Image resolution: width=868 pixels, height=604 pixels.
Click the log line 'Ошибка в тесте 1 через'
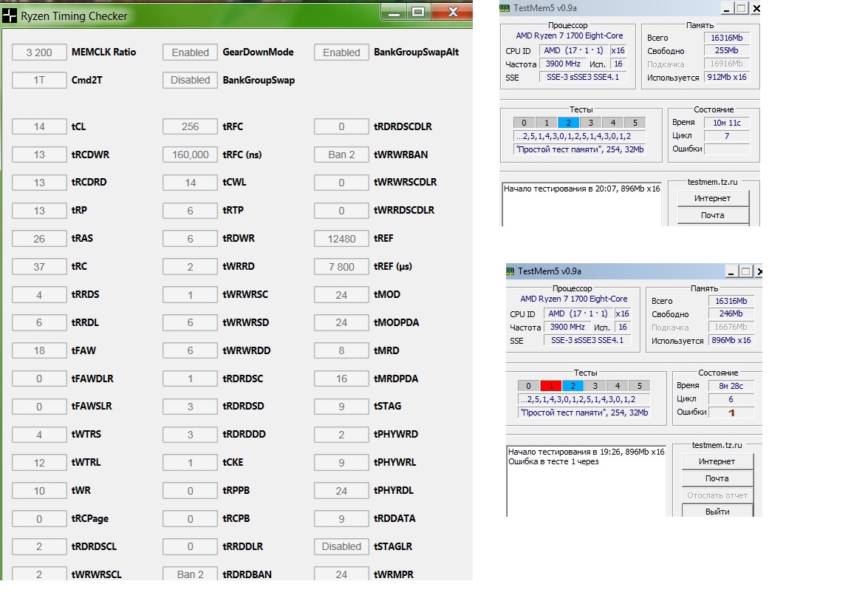pos(553,461)
